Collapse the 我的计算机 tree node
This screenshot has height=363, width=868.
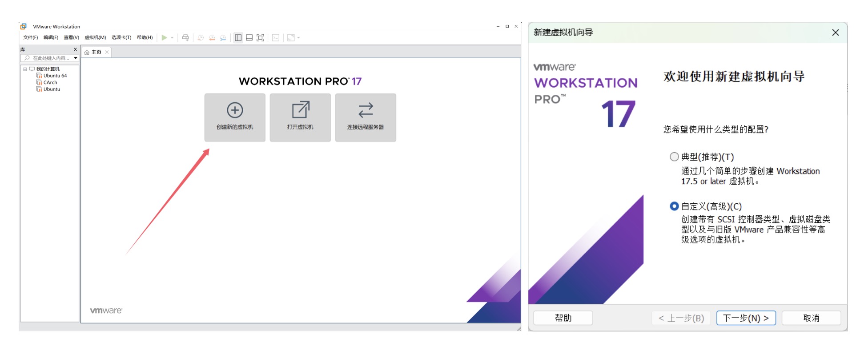25,69
